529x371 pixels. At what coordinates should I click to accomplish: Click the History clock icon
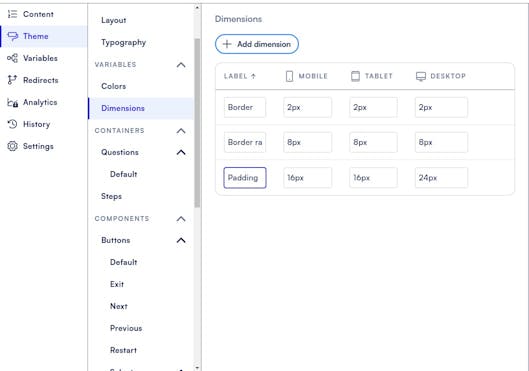click(12, 124)
